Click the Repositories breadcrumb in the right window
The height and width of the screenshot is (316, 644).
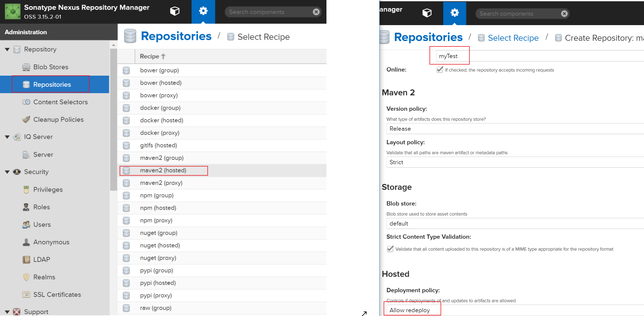click(428, 38)
